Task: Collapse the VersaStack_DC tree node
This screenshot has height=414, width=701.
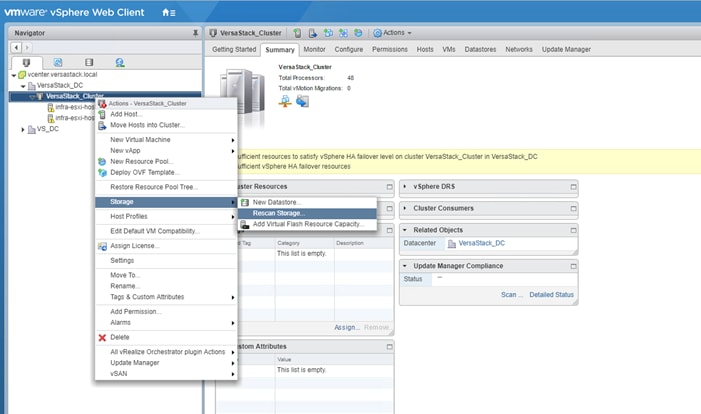Action: point(23,86)
